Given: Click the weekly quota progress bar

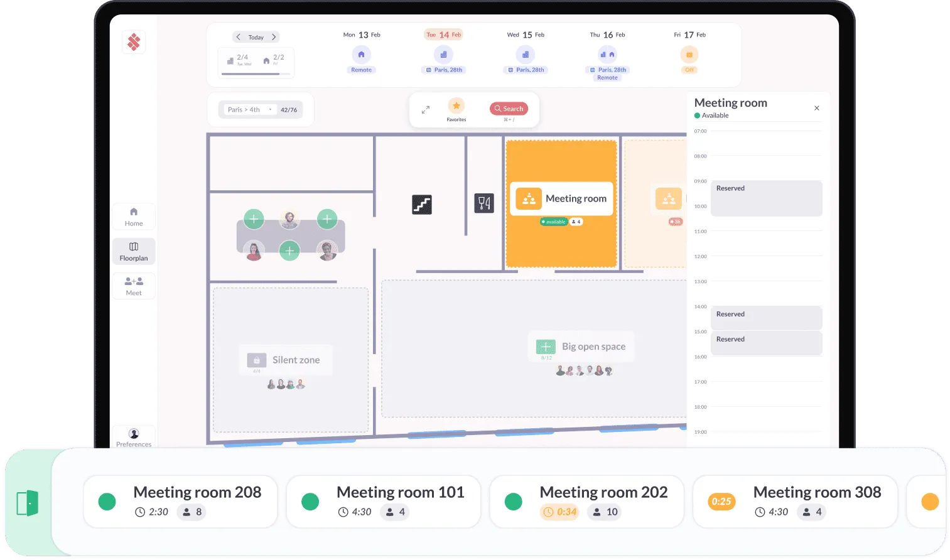Looking at the screenshot, I should (256, 74).
